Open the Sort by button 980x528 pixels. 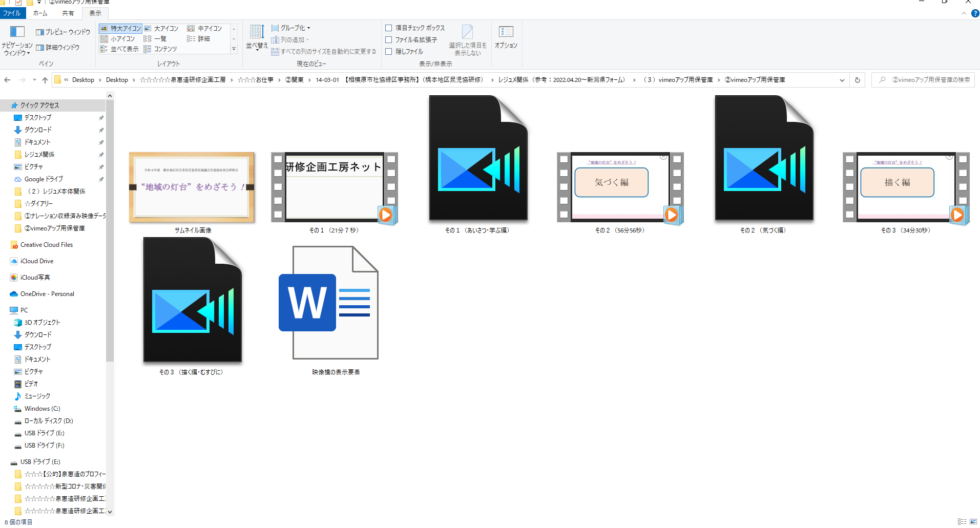[x=257, y=37]
